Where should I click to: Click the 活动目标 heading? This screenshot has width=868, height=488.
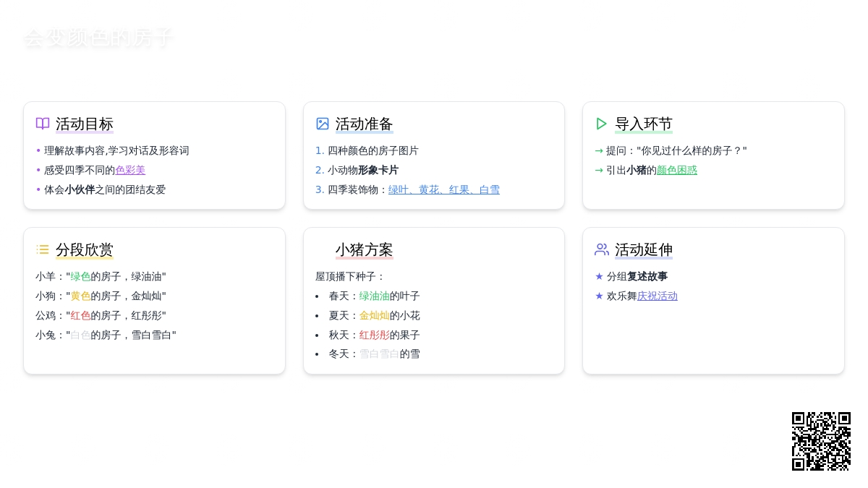85,124
